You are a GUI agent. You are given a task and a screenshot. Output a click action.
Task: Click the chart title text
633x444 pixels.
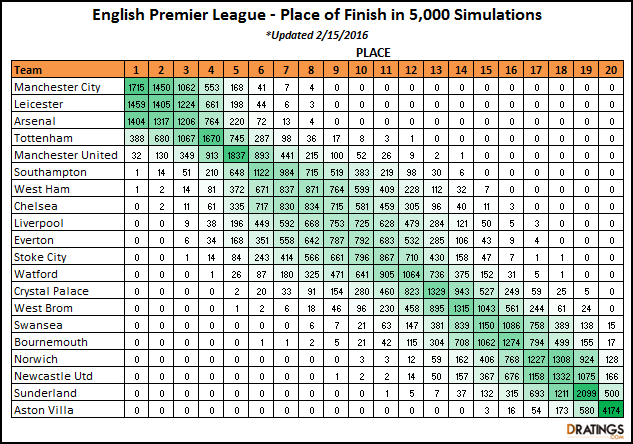tap(316, 15)
